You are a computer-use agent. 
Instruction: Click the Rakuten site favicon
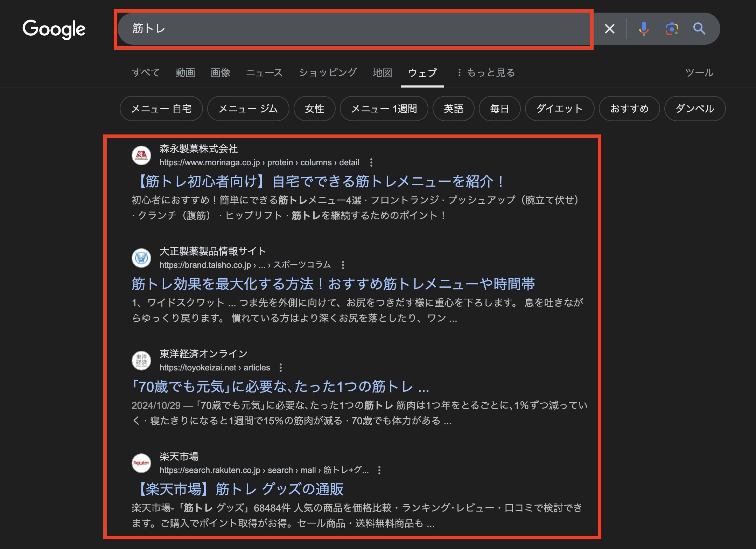pos(141,463)
